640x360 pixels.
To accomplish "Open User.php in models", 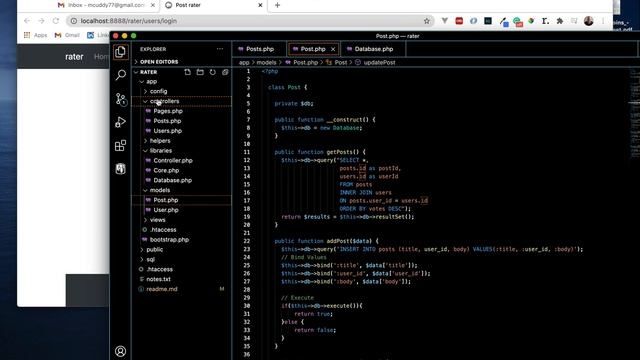I will 166,210.
